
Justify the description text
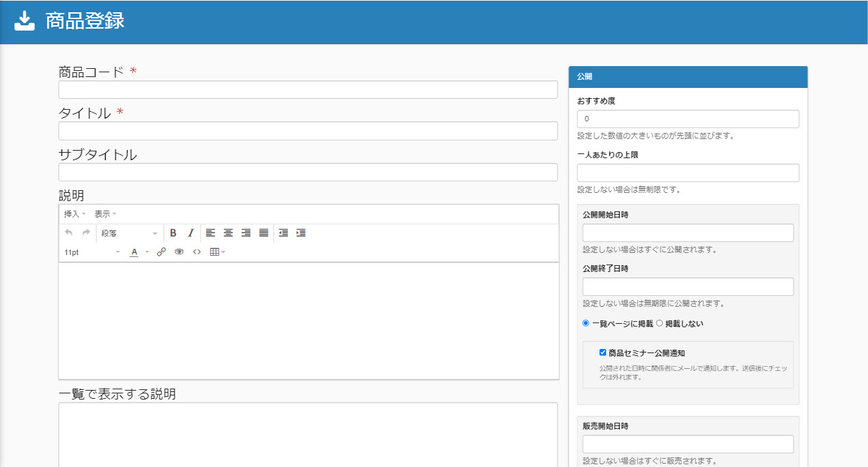click(x=263, y=233)
